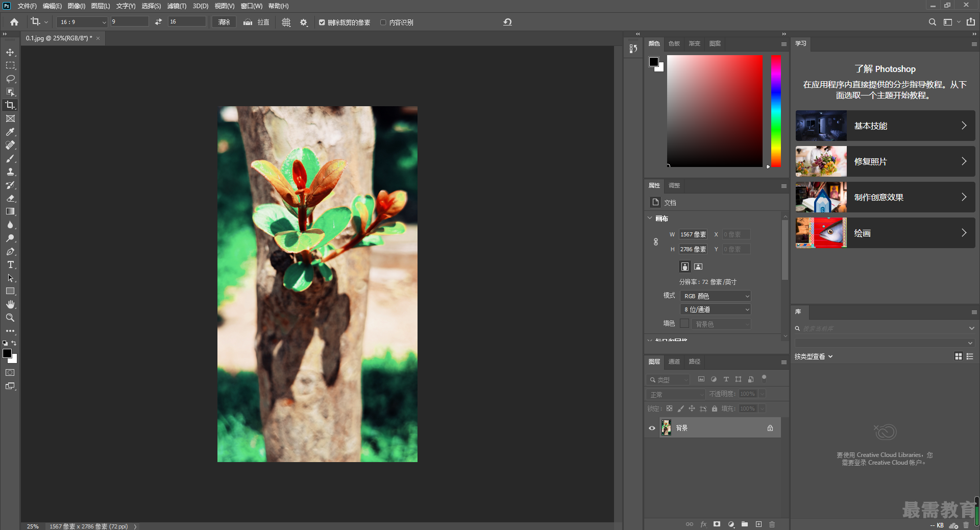Image resolution: width=980 pixels, height=530 pixels.
Task: Reset default foreground and background colors
Action: [5, 343]
